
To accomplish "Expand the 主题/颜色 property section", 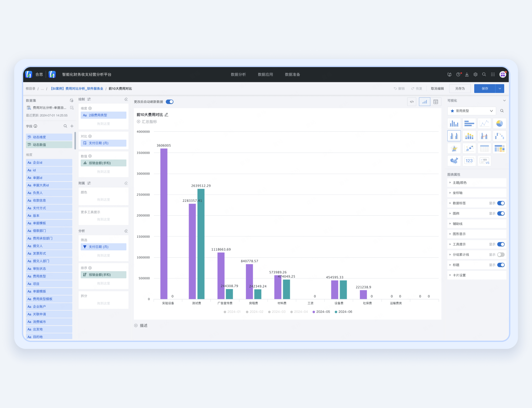I will point(460,183).
